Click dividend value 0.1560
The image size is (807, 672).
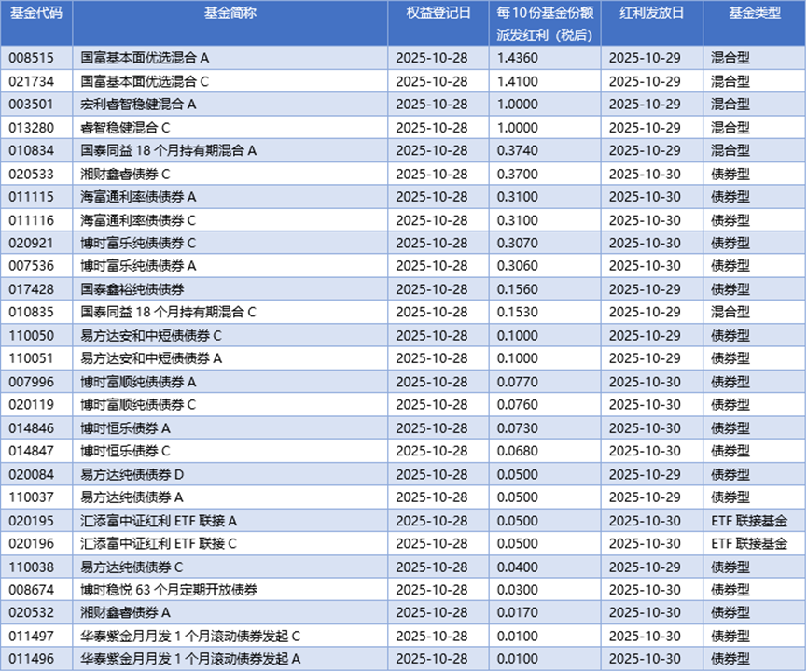click(x=517, y=289)
